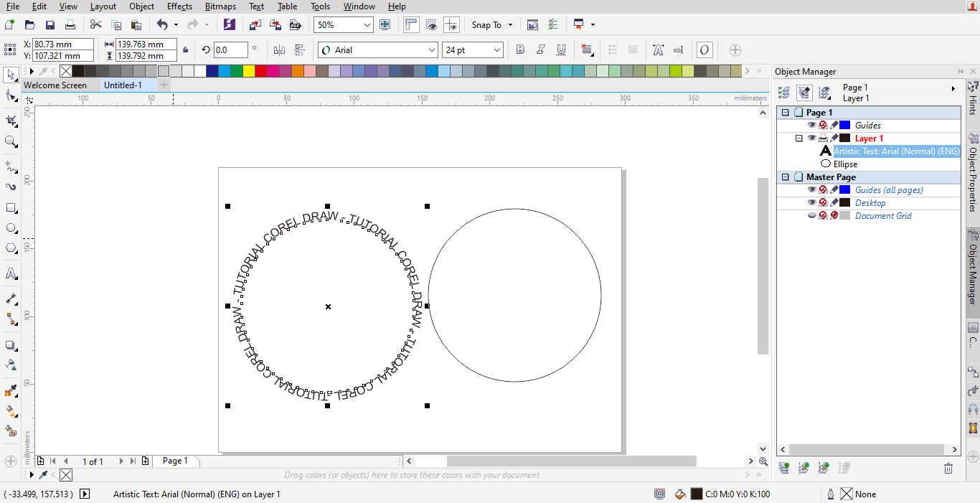Select the Color Eyedropper tool

[x=11, y=391]
